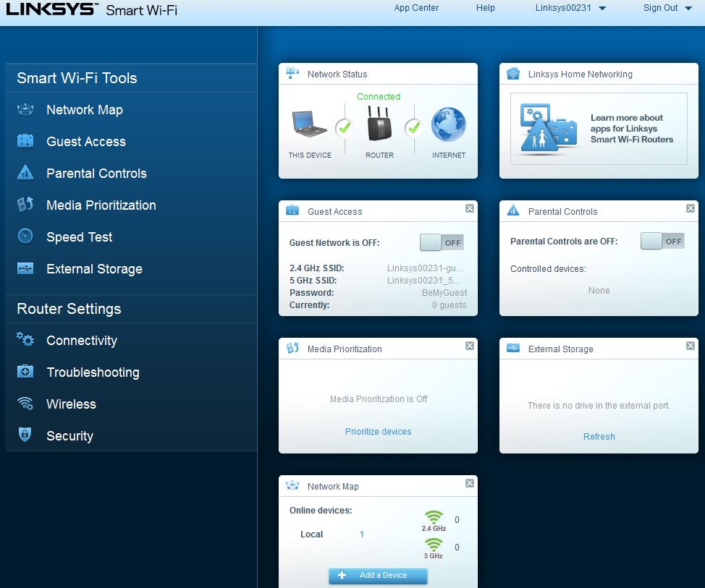Toggle the Parental Controls switch on

tap(662, 242)
